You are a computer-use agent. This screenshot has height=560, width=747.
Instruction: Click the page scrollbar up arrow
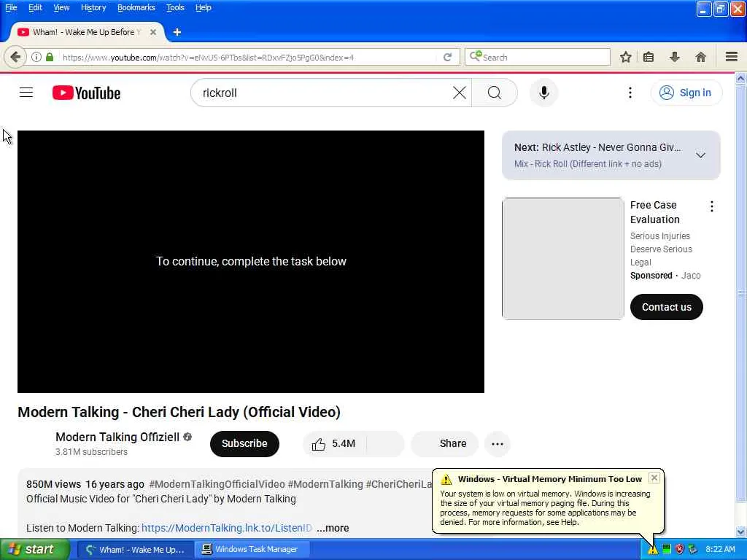tap(741, 79)
